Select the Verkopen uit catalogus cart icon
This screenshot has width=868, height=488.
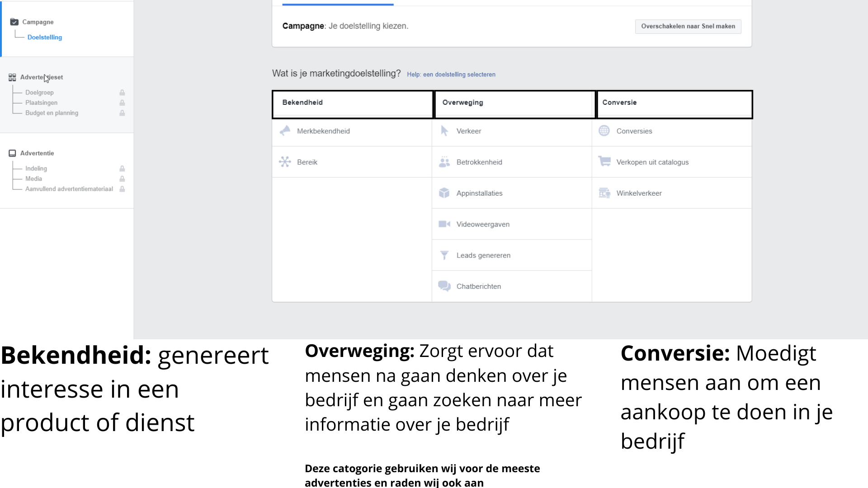click(604, 161)
